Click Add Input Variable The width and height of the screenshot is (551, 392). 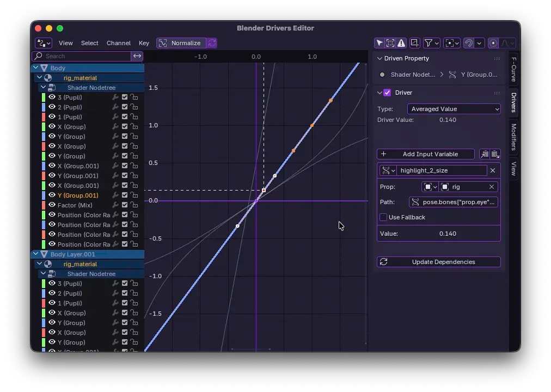(425, 154)
